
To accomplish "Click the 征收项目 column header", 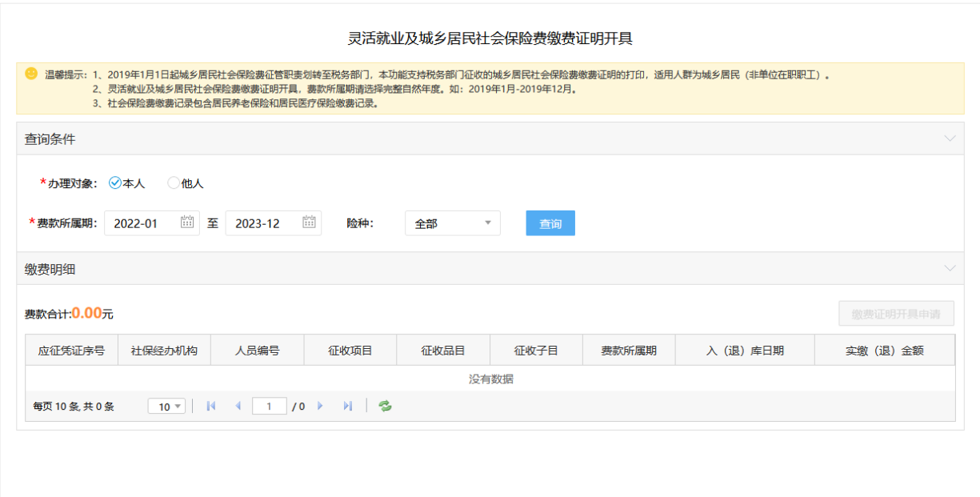I will coord(350,351).
